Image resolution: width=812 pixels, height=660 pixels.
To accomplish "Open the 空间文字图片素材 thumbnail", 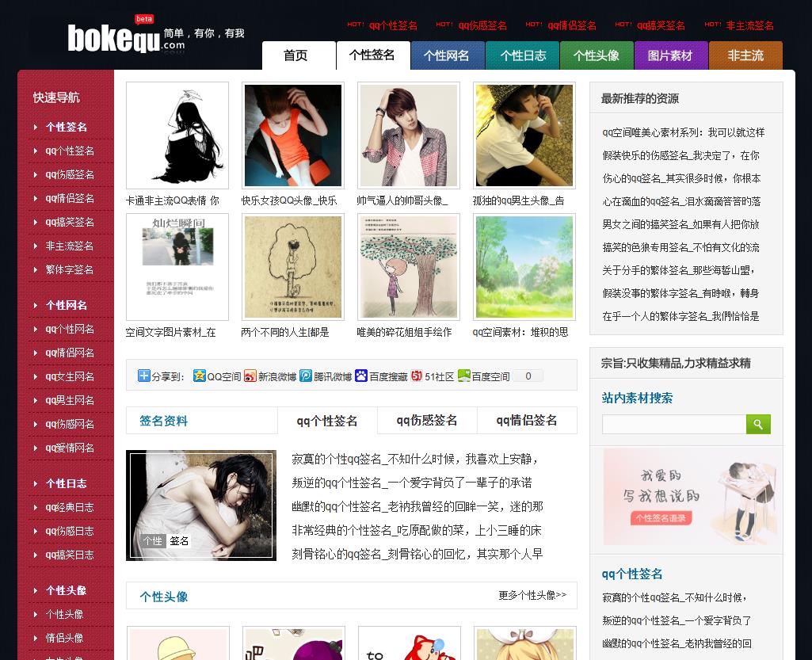I will click(x=177, y=267).
